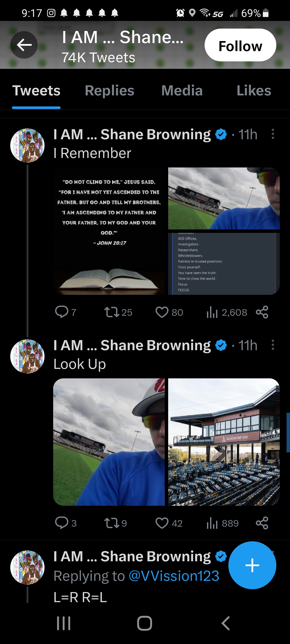Retweet the 'I Remember' tweet

click(x=112, y=312)
